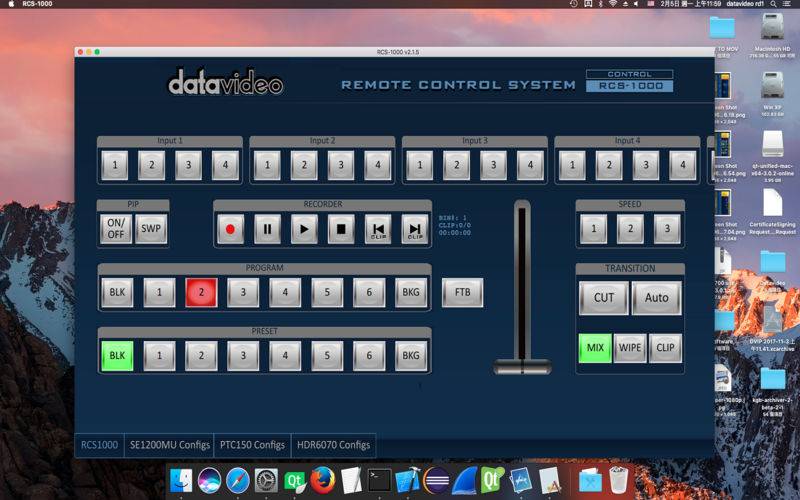The image size is (800, 500).
Task: Open Terminal from the dock
Action: pos(380,480)
